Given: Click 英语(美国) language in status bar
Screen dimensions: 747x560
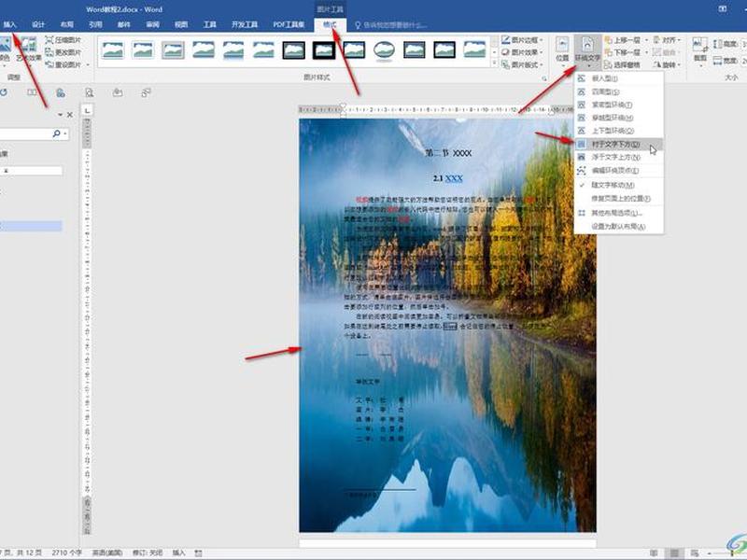Looking at the screenshot, I should pos(107,553).
